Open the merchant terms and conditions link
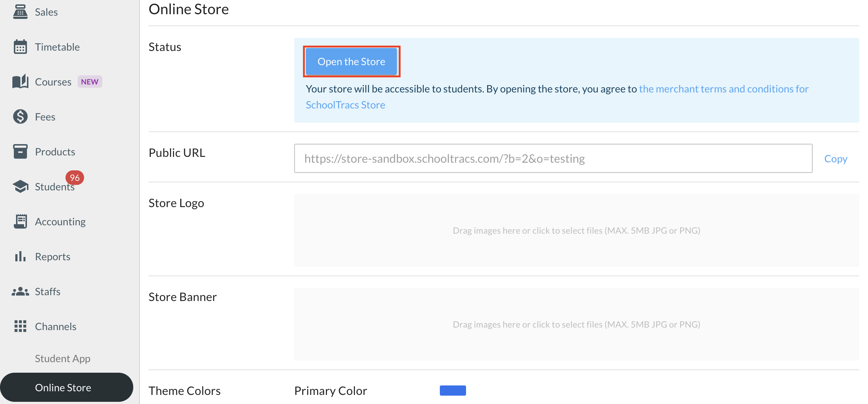This screenshot has height=404, width=868. 723,89
